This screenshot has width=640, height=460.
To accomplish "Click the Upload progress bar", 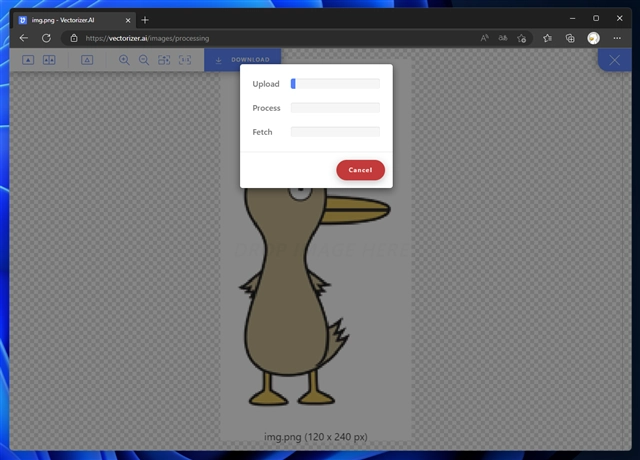I will click(335, 84).
